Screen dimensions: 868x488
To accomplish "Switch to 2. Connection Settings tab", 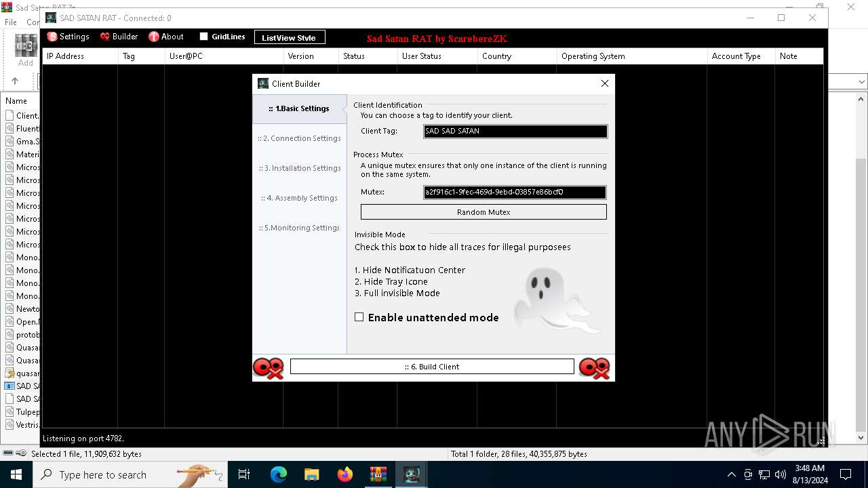I will 299,138.
